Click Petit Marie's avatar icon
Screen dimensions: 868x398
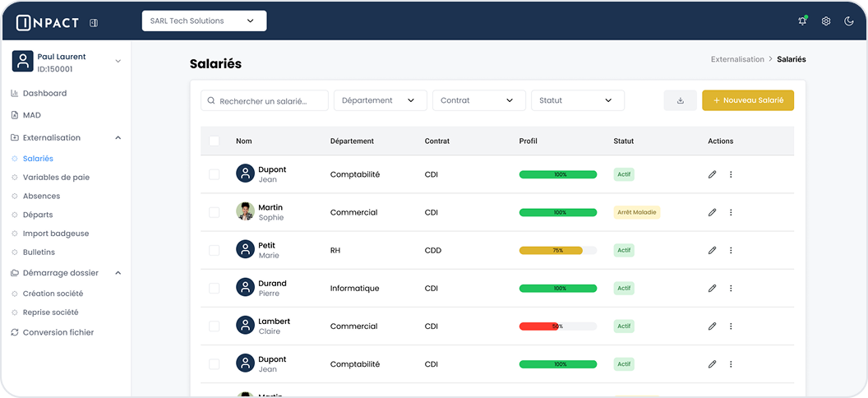tap(245, 249)
